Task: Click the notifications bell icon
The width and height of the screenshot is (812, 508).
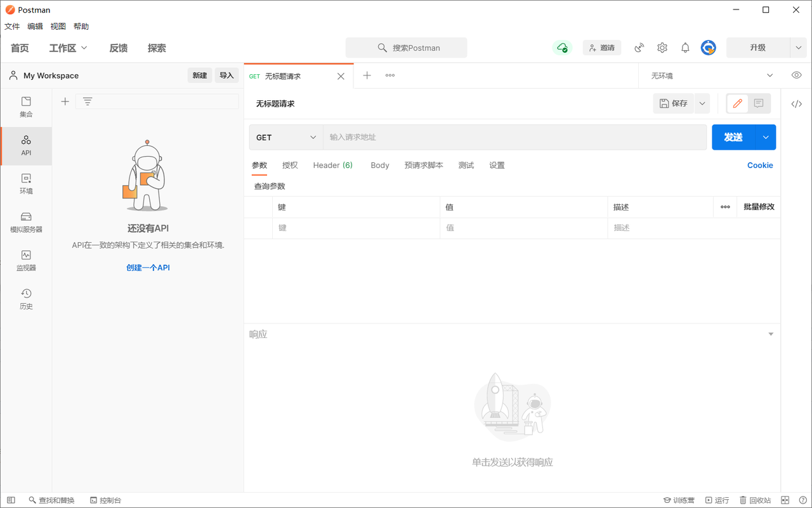Action: point(685,48)
